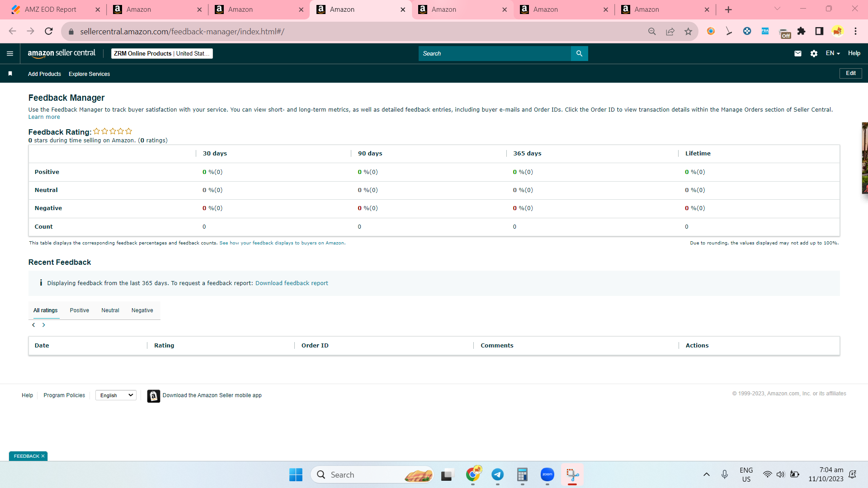Open the taskbar clock showing 7:04 am

(826, 474)
